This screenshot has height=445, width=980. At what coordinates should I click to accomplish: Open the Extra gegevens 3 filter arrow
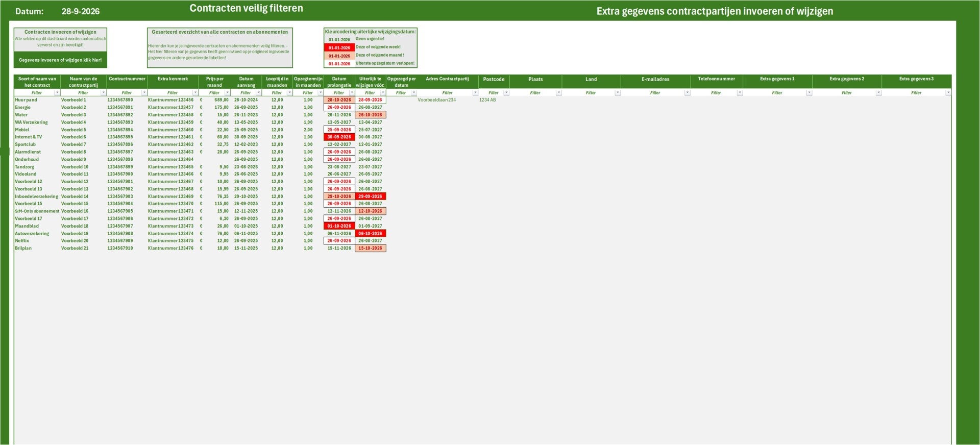pyautogui.click(x=948, y=93)
